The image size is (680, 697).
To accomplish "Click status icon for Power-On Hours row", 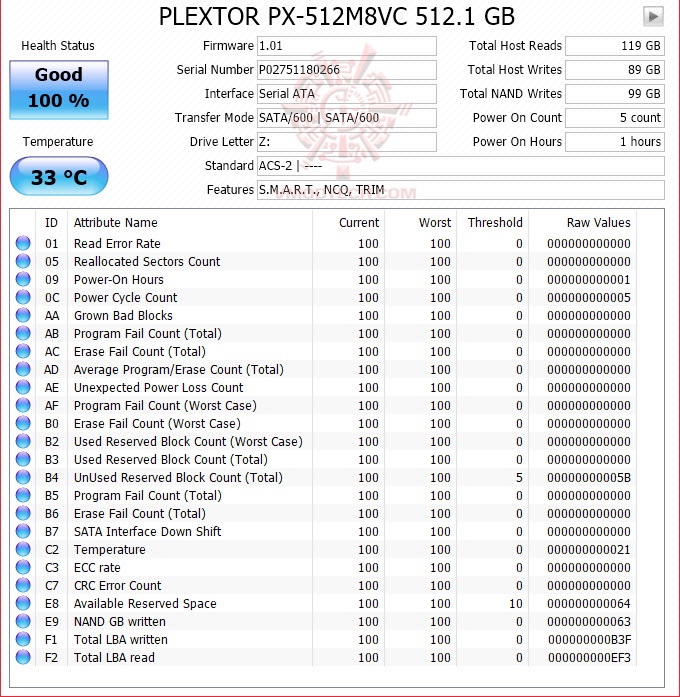I will pyautogui.click(x=23, y=279).
